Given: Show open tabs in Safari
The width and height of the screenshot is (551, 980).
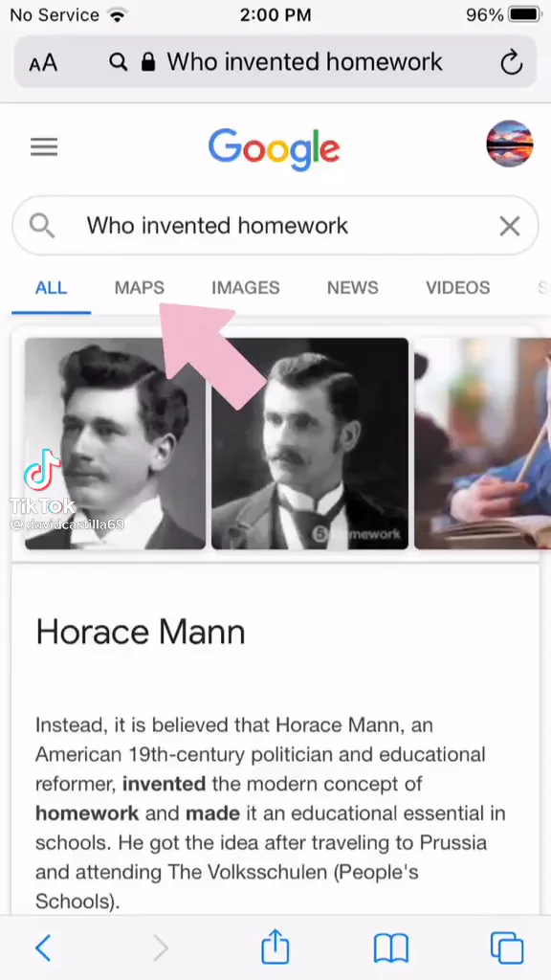Looking at the screenshot, I should click(507, 948).
